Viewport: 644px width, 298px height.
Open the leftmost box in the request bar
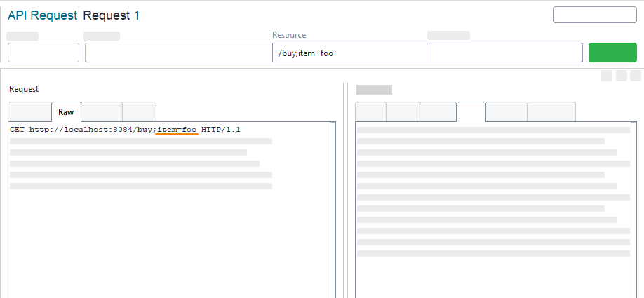[43, 53]
